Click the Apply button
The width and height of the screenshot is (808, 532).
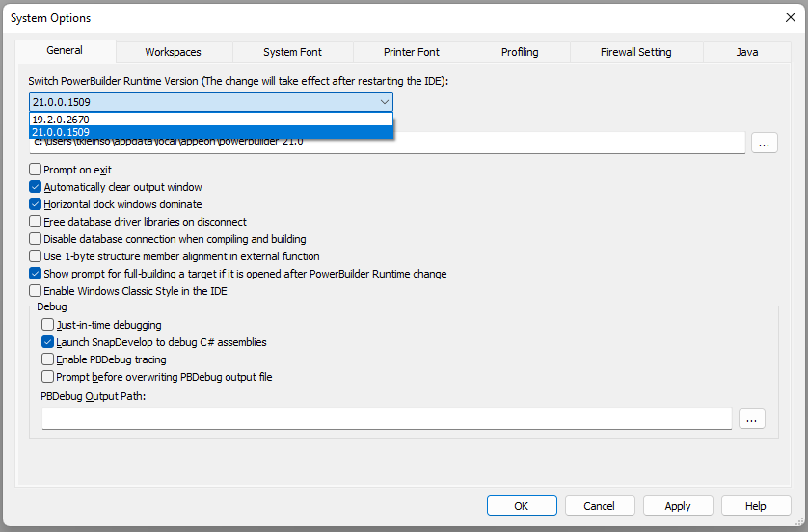(678, 506)
